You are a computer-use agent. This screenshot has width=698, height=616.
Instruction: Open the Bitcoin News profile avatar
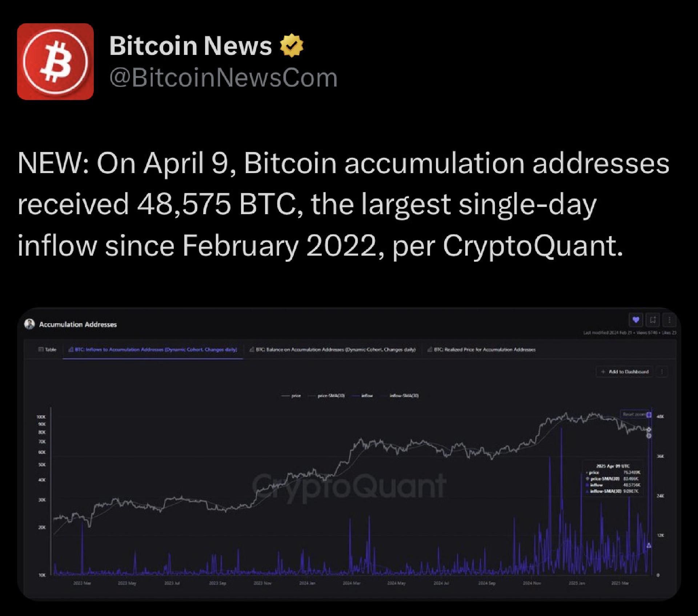tap(55, 61)
